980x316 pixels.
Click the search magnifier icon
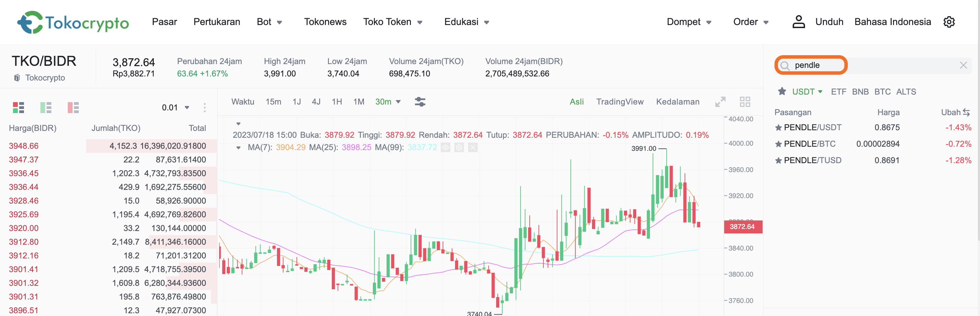coord(784,65)
